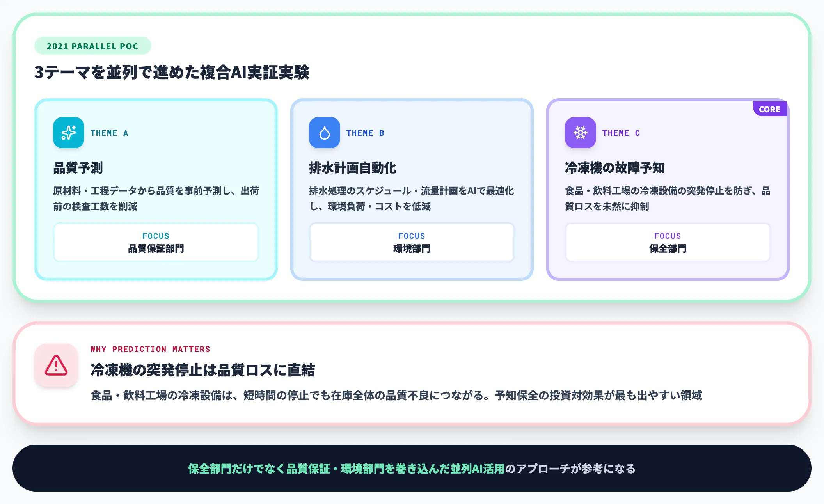Click the water droplet icon for Theme B
This screenshot has height=504, width=824.
click(324, 133)
